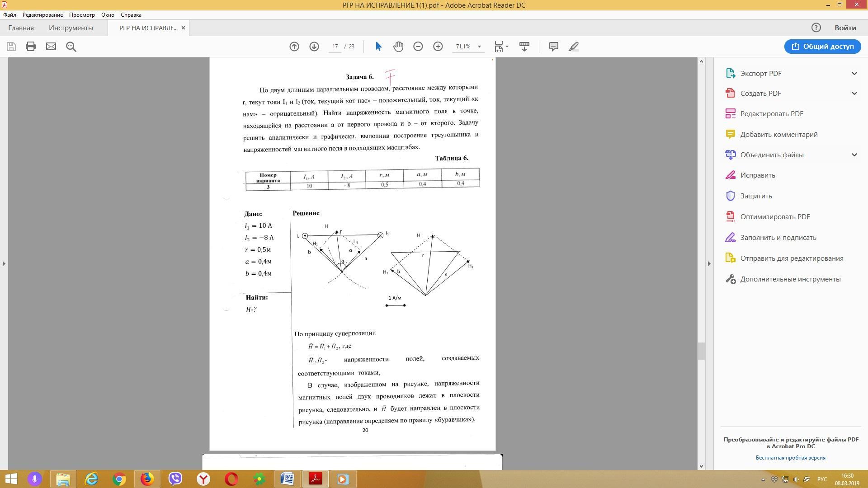Screen dimensions: 868x488
Task: Activate the Hand pan tool
Action: 398,47
